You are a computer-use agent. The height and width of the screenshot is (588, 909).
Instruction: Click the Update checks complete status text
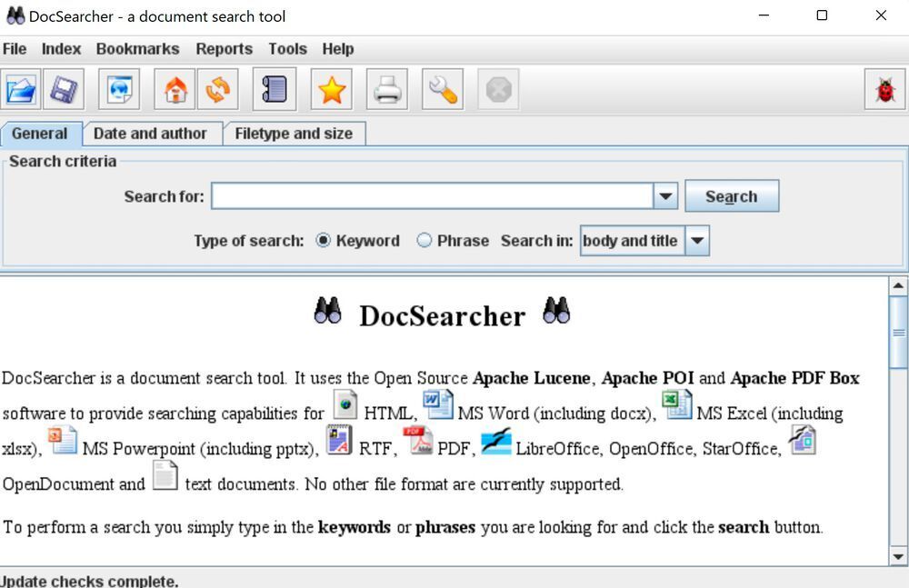(x=89, y=581)
